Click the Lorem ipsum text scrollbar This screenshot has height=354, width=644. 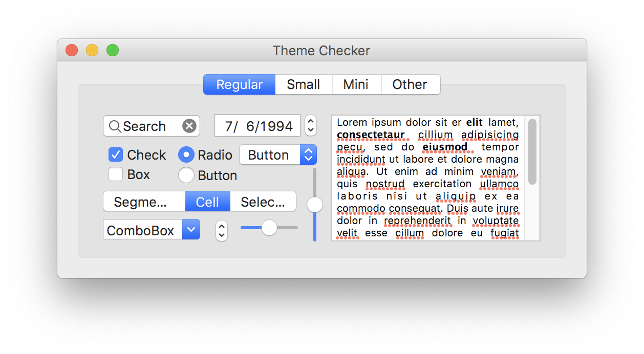[x=532, y=151]
